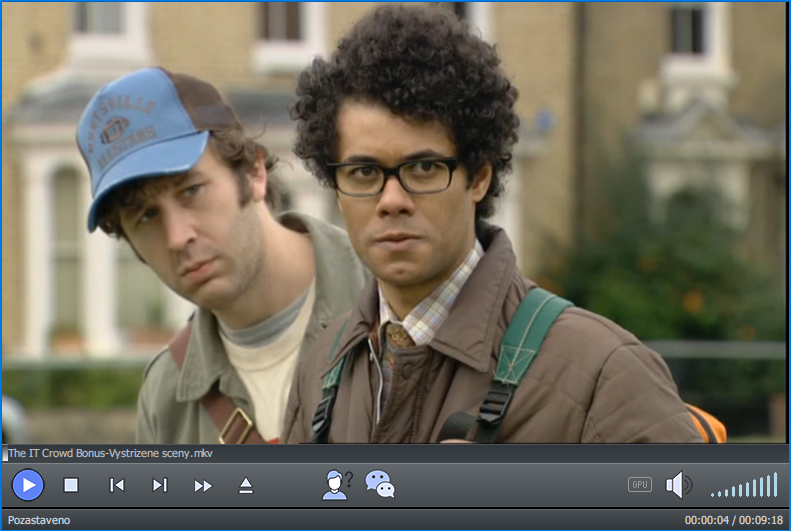
Task: Fast forward the video
Action: [203, 486]
